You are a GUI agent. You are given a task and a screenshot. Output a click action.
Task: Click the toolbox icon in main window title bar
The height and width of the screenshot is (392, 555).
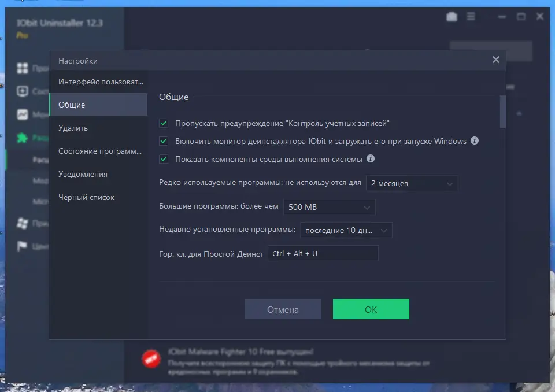452,16
